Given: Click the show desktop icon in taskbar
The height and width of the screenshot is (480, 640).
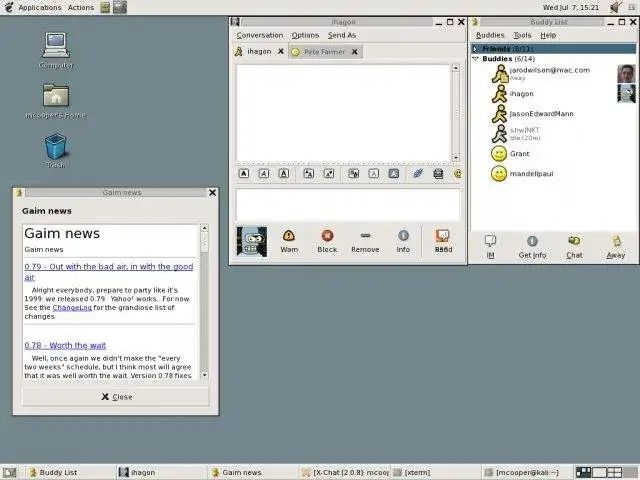Looking at the screenshot, I should click(x=10, y=472).
